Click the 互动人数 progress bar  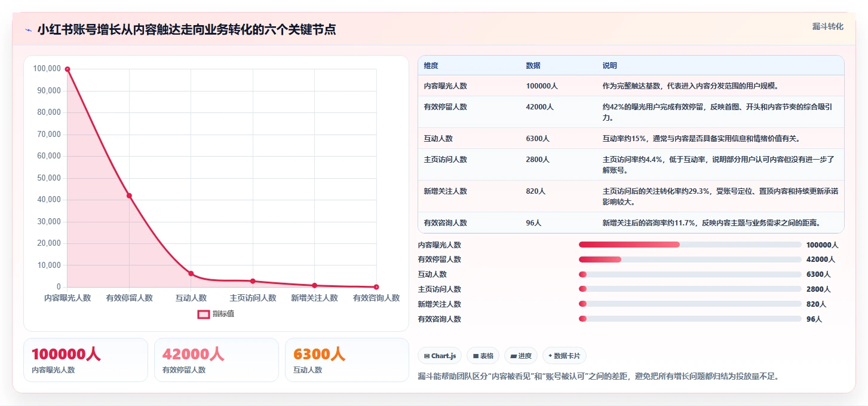point(690,274)
